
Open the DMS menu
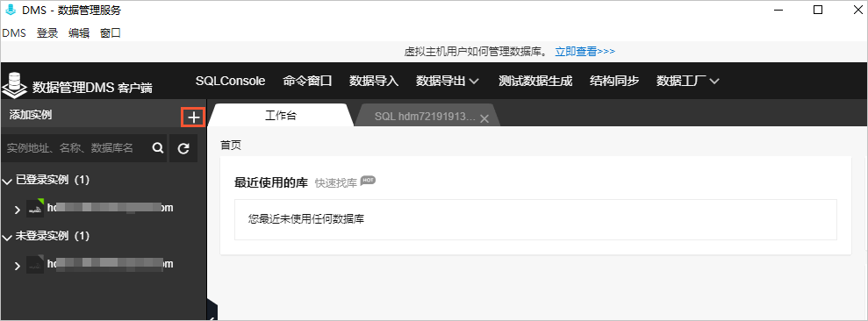[14, 33]
